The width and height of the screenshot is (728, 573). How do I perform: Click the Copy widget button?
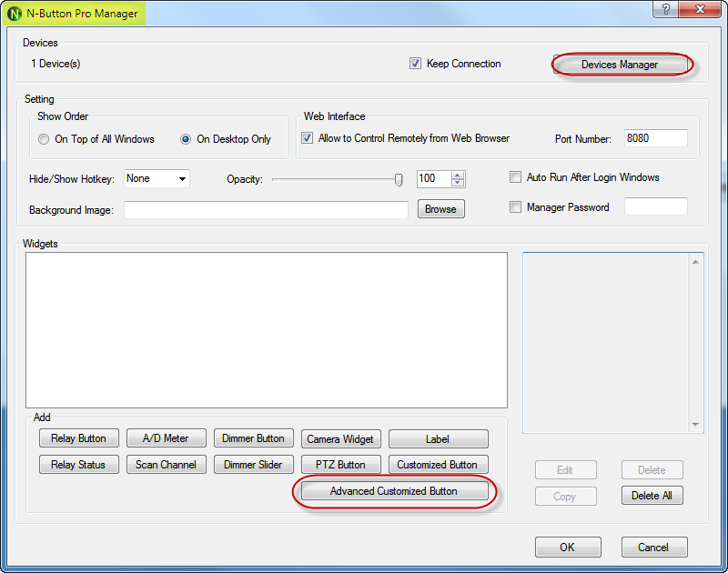(565, 496)
